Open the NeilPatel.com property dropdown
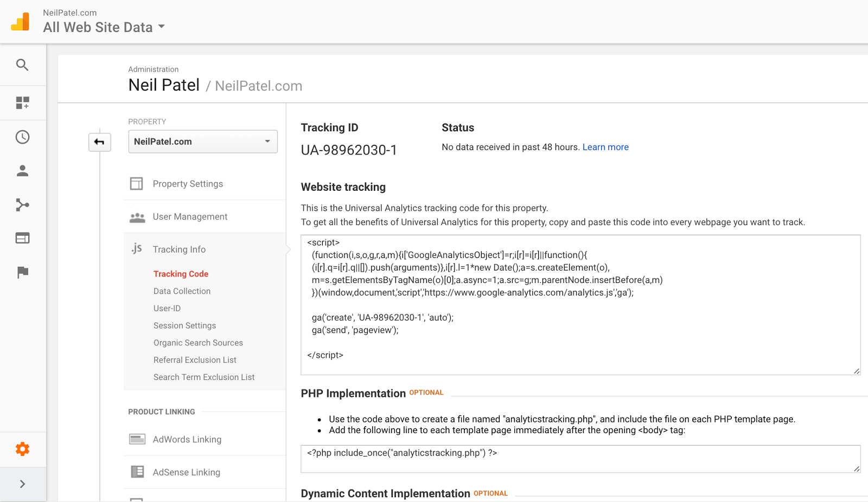 click(x=203, y=141)
